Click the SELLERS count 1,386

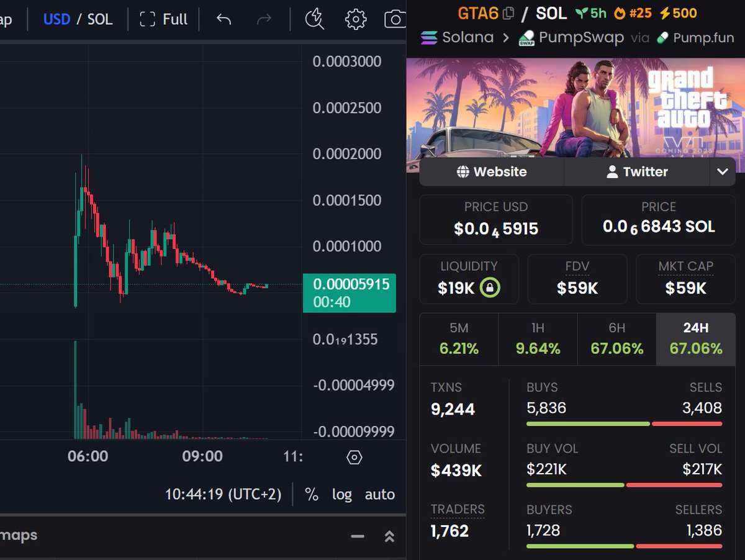click(704, 530)
